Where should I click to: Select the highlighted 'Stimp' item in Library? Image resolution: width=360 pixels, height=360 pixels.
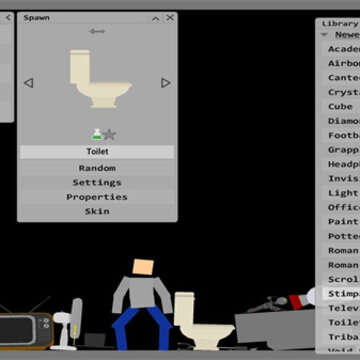341,294
